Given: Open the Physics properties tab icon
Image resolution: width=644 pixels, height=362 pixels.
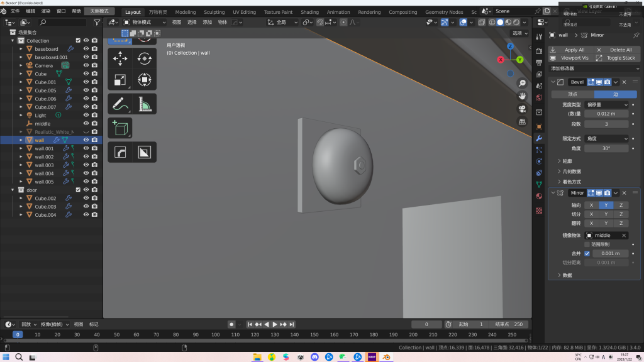Looking at the screenshot, I should [x=539, y=162].
